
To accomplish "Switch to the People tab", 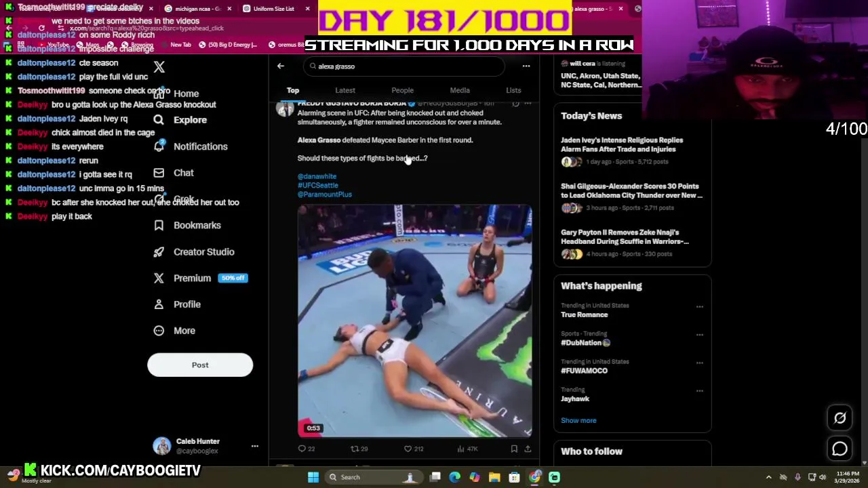I will [x=402, y=90].
